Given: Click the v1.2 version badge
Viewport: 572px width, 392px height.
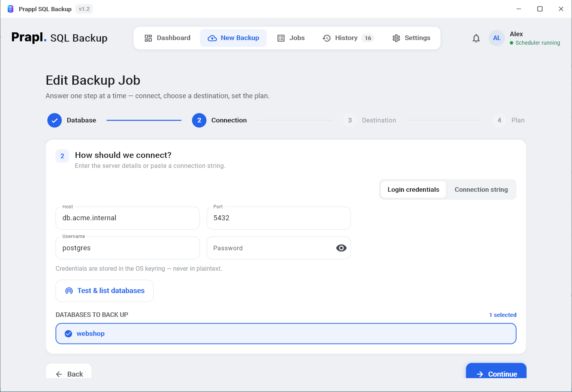Looking at the screenshot, I should point(84,9).
